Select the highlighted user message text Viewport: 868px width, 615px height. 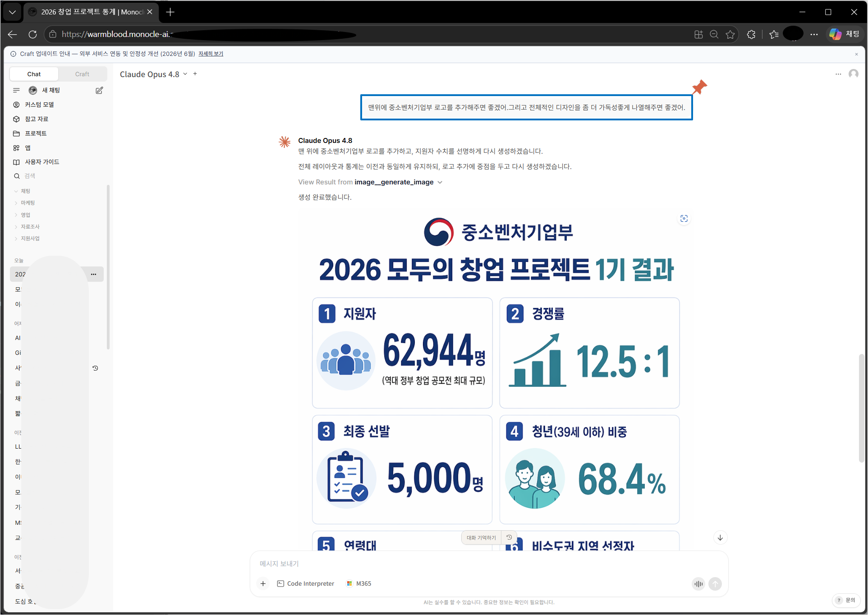point(526,107)
